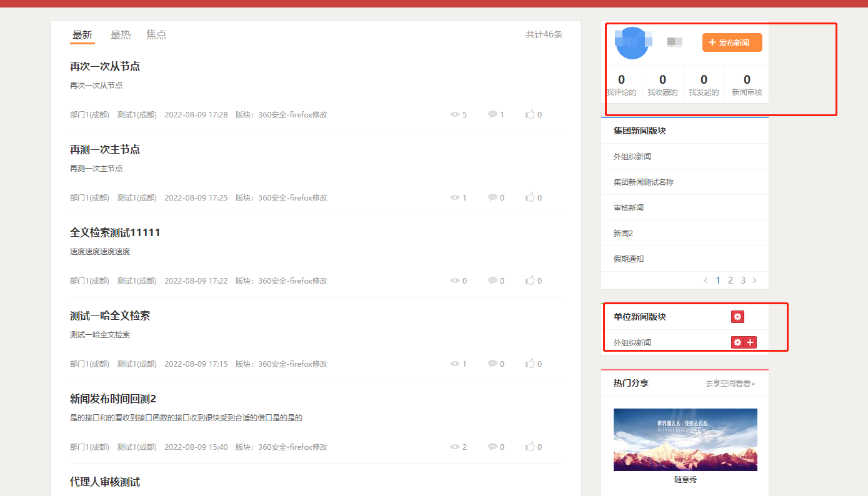Click the 随意秀 caption link
The image size is (868, 496).
point(686,480)
